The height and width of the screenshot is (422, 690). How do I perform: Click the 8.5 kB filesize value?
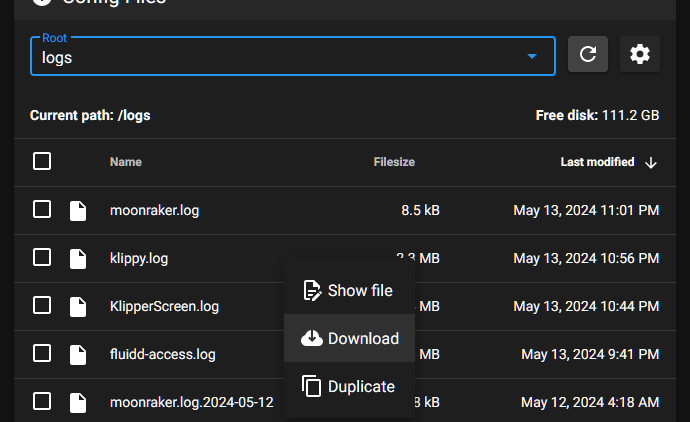420,210
